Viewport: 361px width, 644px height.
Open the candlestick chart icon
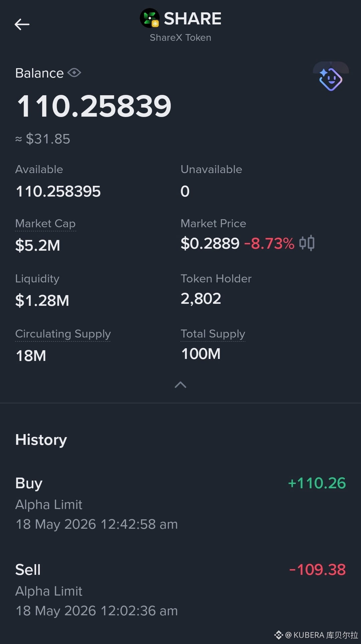[307, 243]
